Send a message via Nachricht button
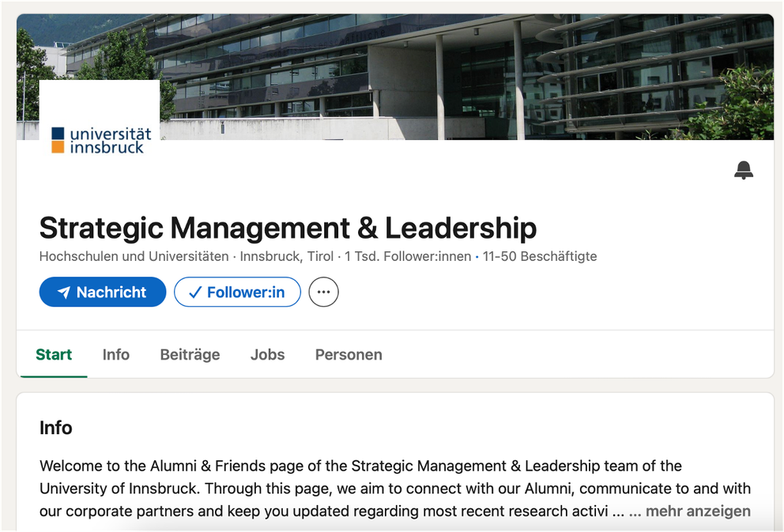The height and width of the screenshot is (532, 784). point(103,292)
